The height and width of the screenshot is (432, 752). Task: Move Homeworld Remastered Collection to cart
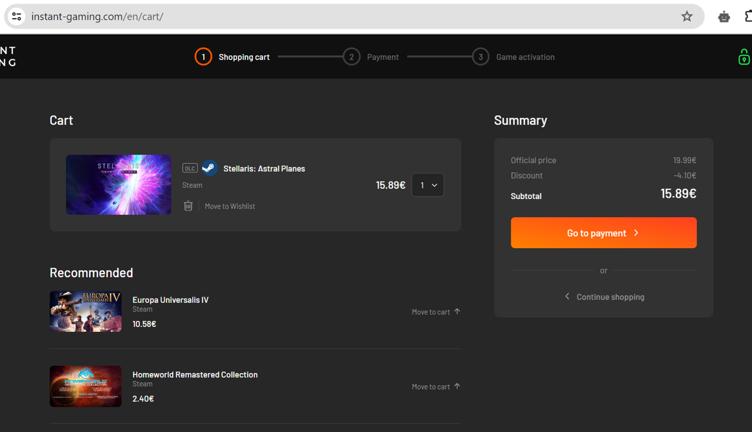435,386
